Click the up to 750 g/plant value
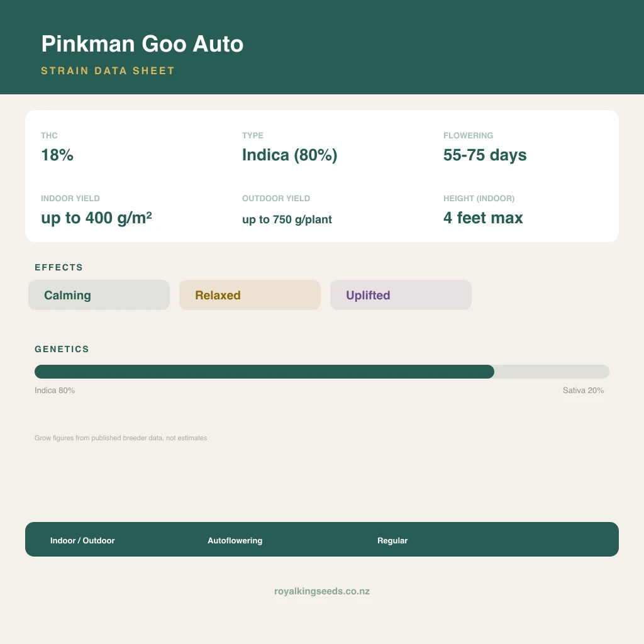 (x=287, y=219)
